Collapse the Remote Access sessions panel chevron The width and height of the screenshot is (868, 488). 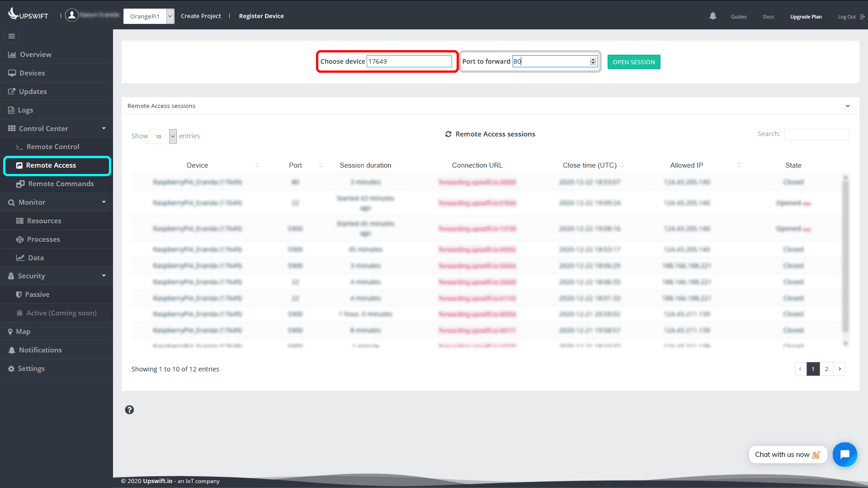(848, 106)
